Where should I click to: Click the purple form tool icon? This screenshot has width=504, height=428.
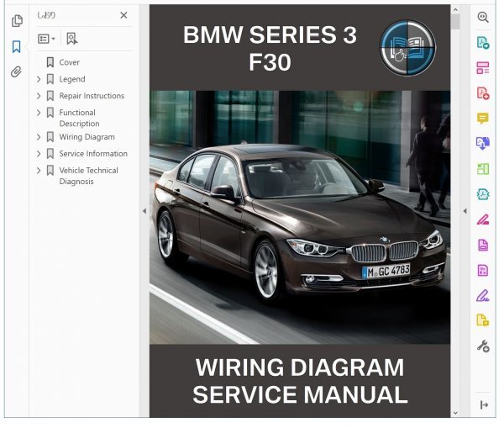click(483, 270)
